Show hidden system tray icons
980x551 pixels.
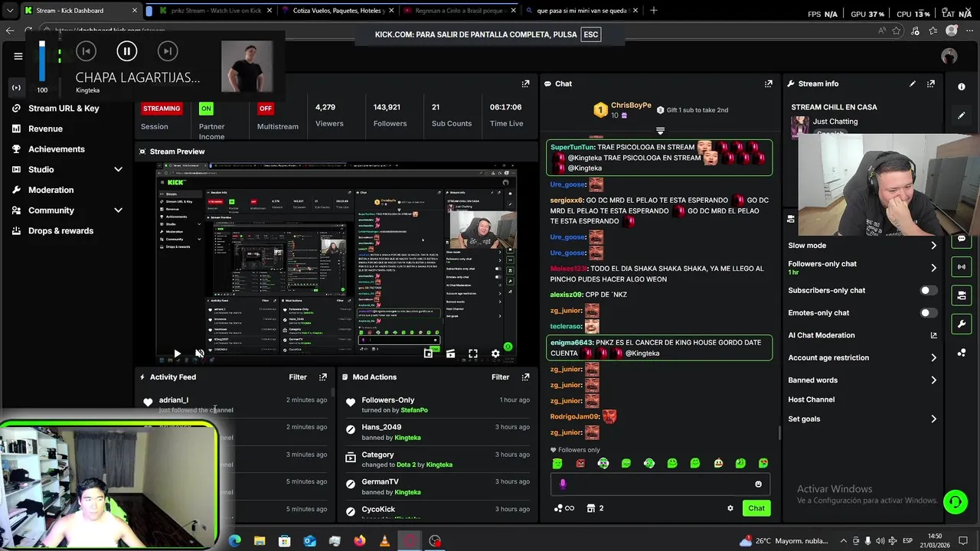(x=843, y=541)
